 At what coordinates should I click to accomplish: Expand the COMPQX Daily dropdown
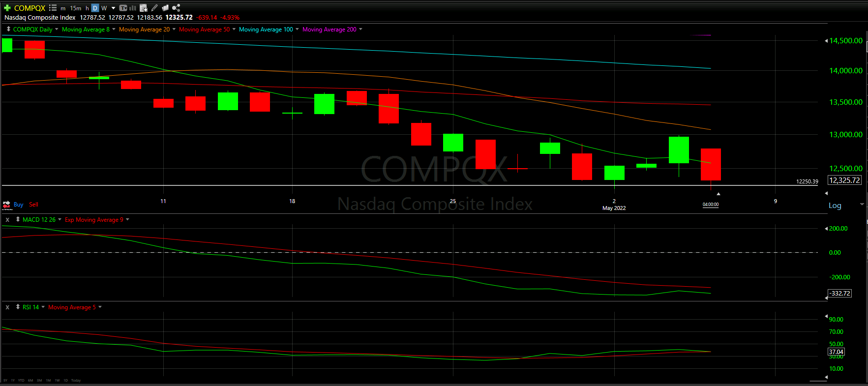click(57, 29)
